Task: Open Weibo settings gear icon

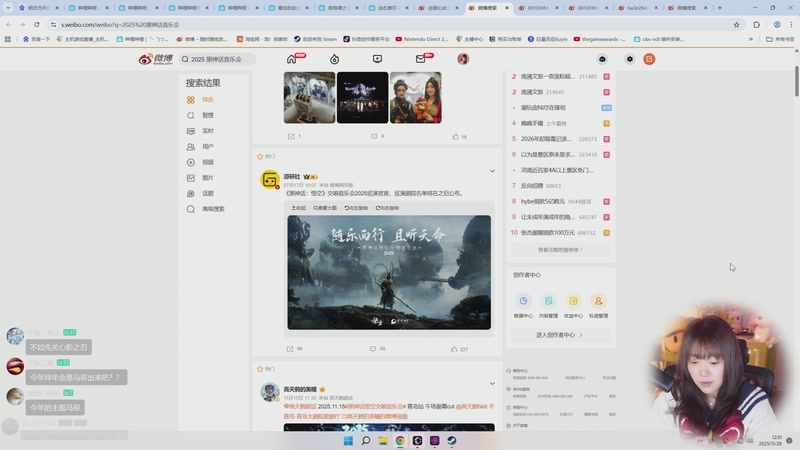Action: [630, 59]
